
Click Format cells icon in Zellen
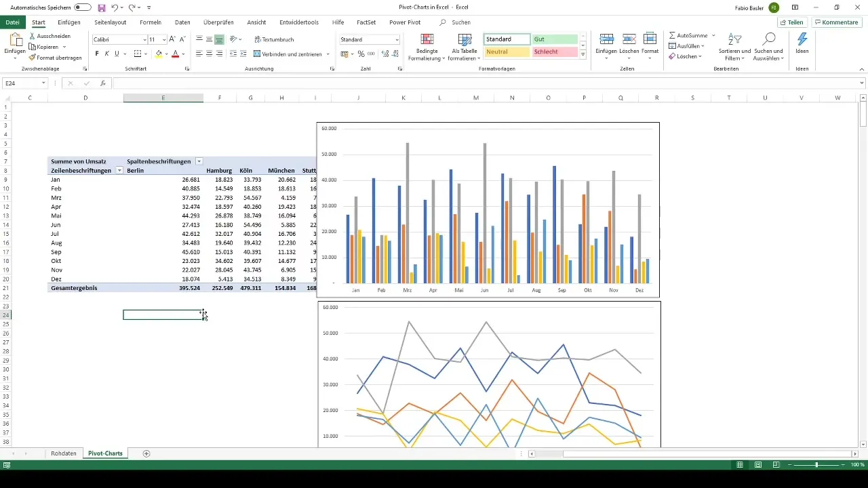tap(650, 39)
